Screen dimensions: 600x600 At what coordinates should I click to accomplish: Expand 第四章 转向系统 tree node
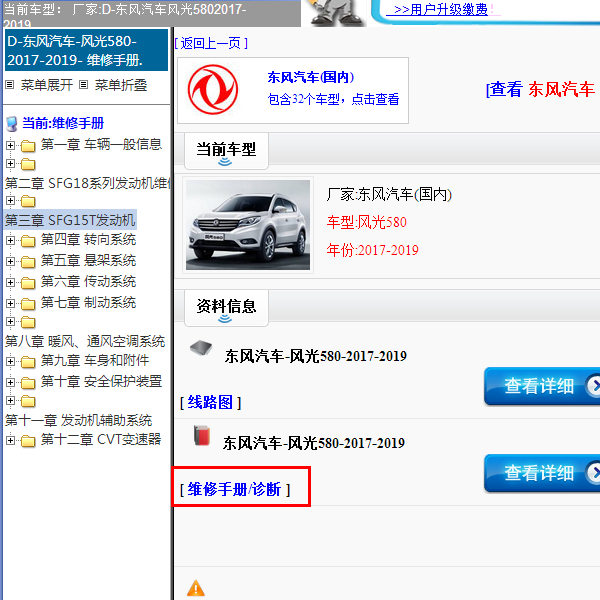tap(10, 241)
